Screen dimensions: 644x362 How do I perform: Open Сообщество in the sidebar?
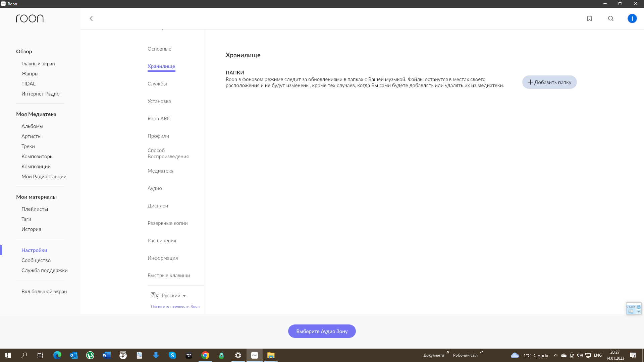(36, 260)
